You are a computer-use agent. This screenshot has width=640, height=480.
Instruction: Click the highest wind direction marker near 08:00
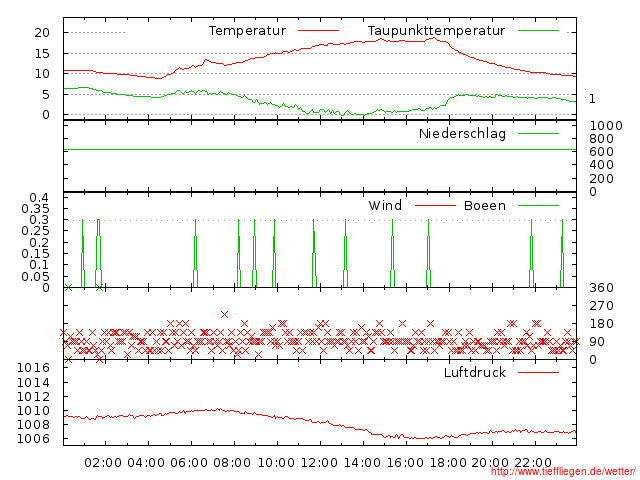(x=224, y=314)
